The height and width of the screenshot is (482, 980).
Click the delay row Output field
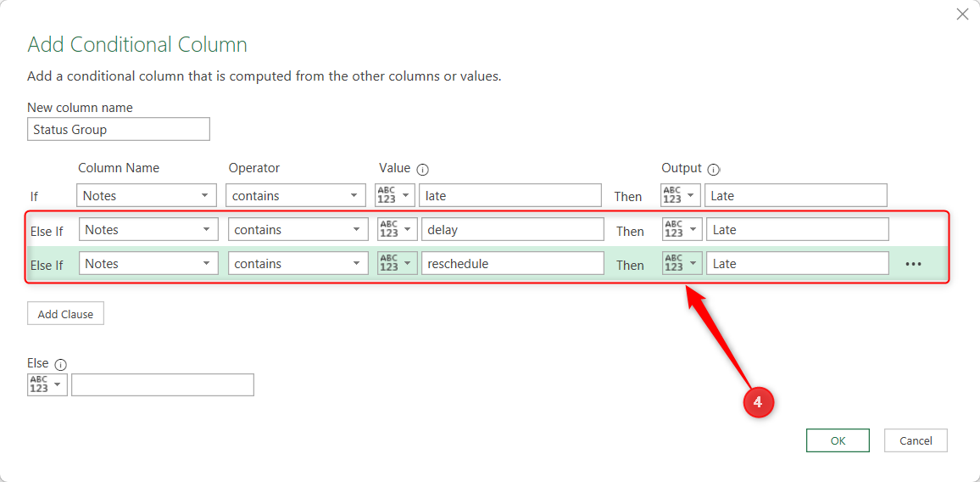(x=798, y=230)
